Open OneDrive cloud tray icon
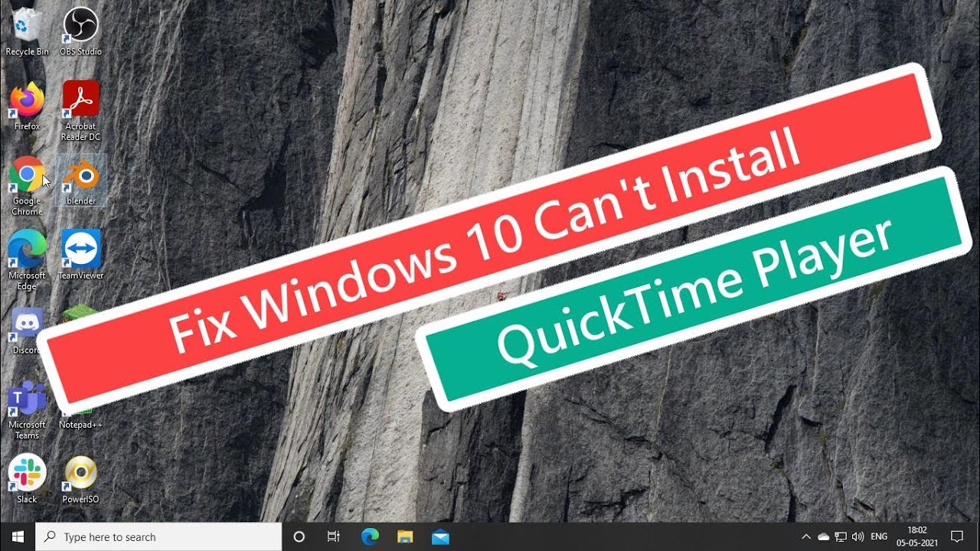 (x=823, y=536)
